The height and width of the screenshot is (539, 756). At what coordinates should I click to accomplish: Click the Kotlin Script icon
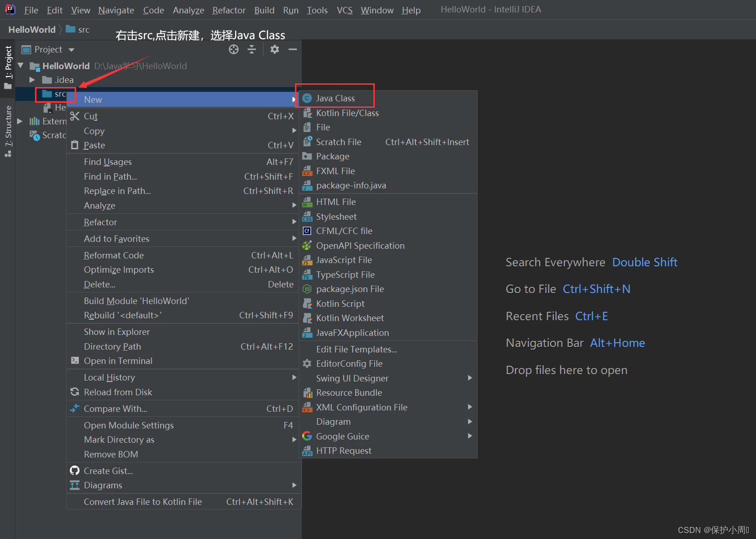pyautogui.click(x=307, y=304)
